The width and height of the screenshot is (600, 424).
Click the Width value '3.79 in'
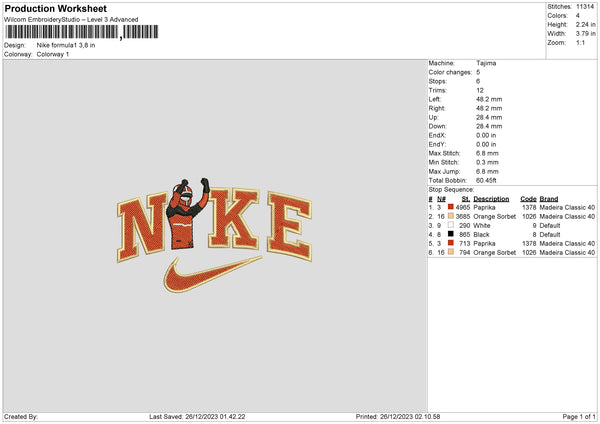tap(585, 34)
